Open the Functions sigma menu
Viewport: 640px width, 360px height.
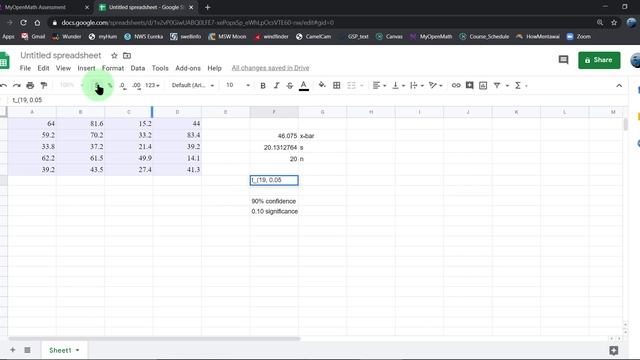518,85
